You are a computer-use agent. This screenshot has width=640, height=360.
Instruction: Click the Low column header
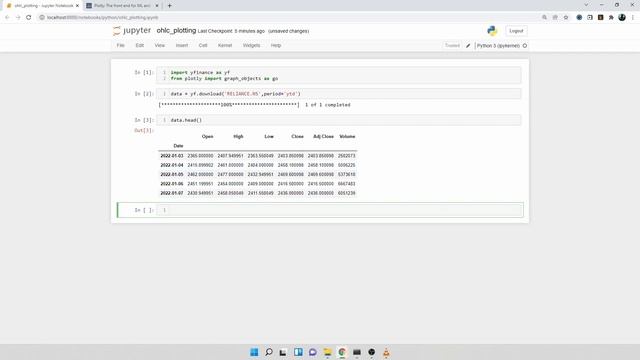[x=269, y=136]
